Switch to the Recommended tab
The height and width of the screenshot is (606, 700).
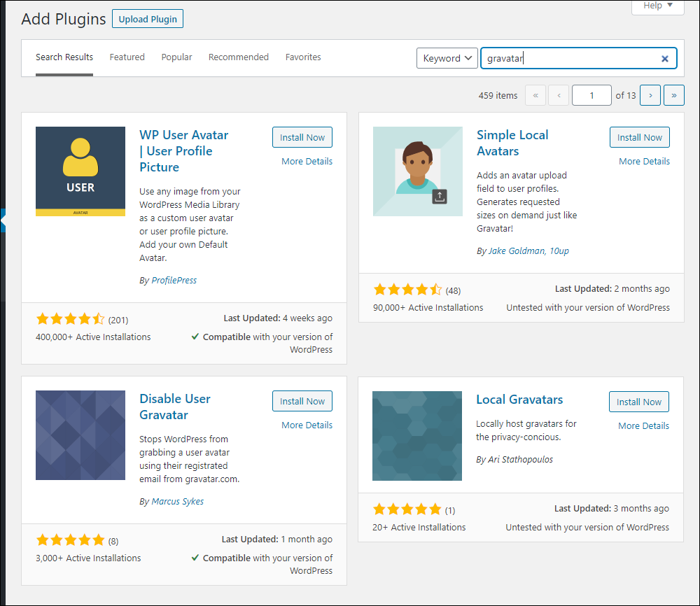pos(239,57)
